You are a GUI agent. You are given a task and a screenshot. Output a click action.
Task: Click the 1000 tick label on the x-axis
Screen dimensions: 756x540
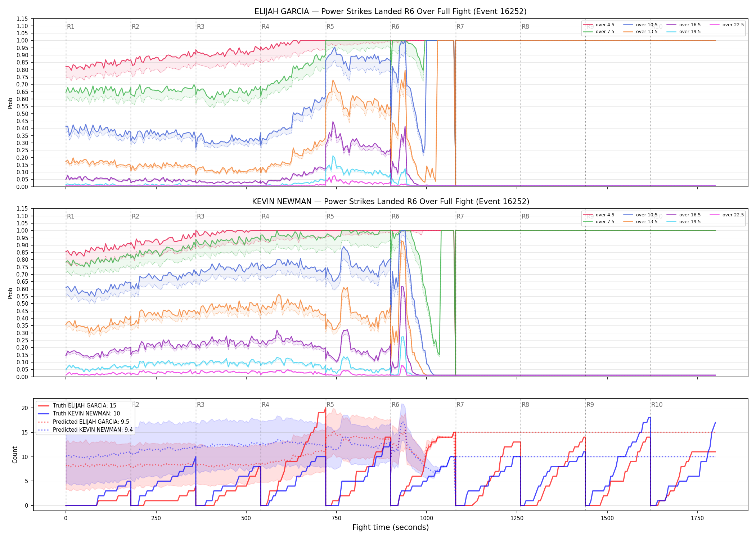[427, 518]
